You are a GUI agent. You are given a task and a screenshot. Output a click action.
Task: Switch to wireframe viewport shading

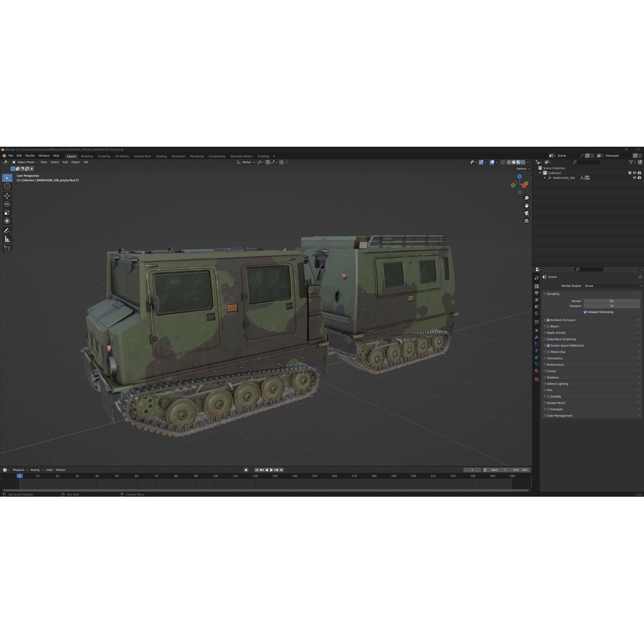[509, 162]
